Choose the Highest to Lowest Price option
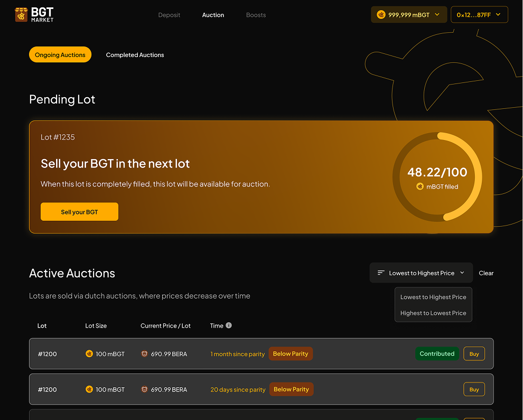 click(x=433, y=313)
